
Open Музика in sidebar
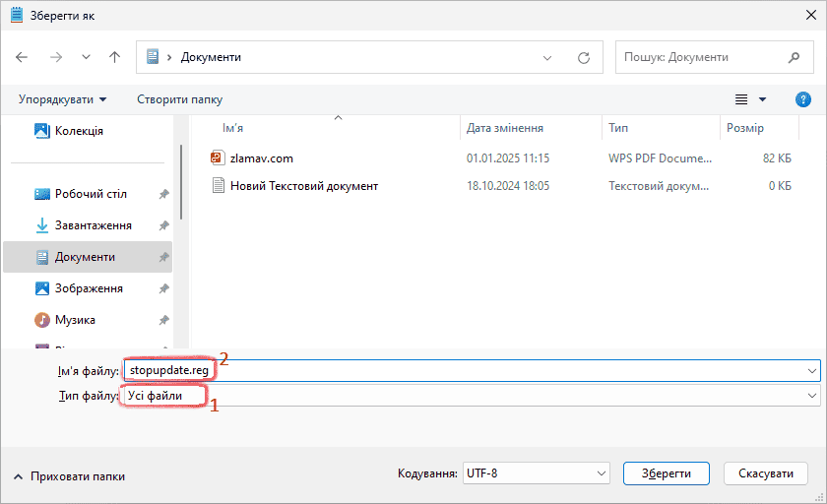[x=65, y=320]
